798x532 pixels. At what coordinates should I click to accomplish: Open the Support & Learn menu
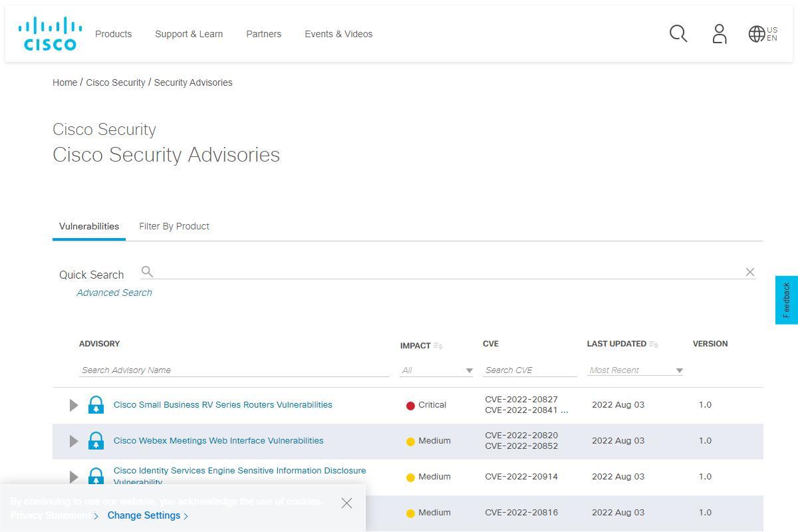tap(189, 34)
